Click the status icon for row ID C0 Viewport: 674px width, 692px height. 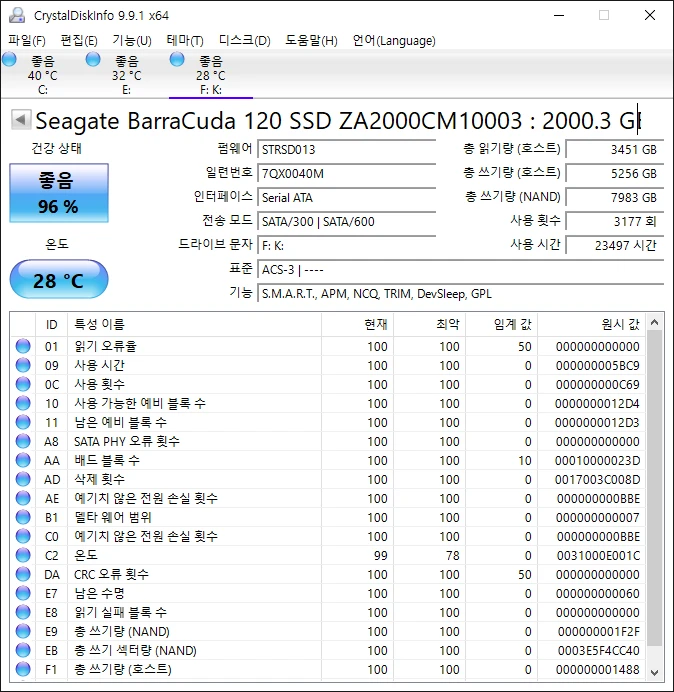click(x=23, y=536)
